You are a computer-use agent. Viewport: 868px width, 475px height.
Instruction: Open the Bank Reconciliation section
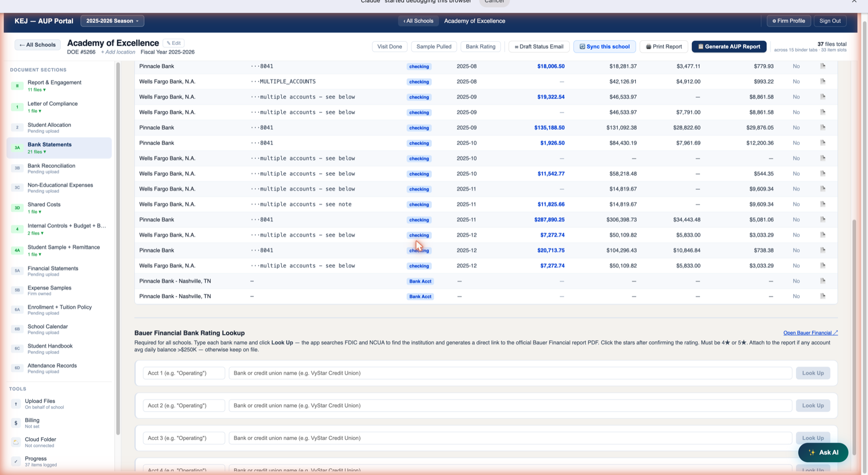(59, 168)
